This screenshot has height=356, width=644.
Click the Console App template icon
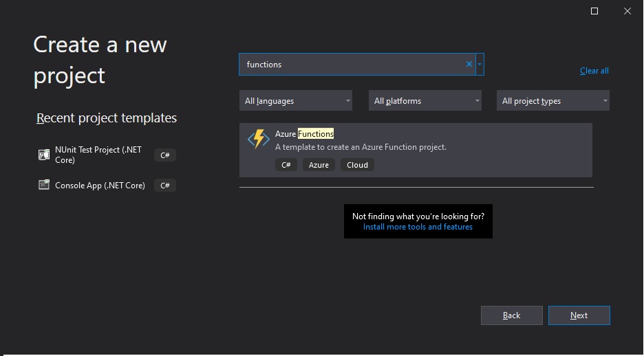44,185
